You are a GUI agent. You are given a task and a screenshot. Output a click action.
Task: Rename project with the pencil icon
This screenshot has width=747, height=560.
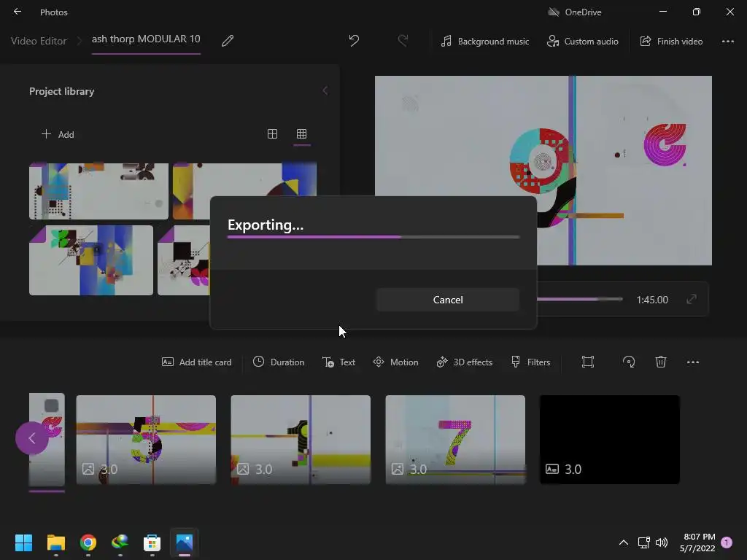click(228, 41)
